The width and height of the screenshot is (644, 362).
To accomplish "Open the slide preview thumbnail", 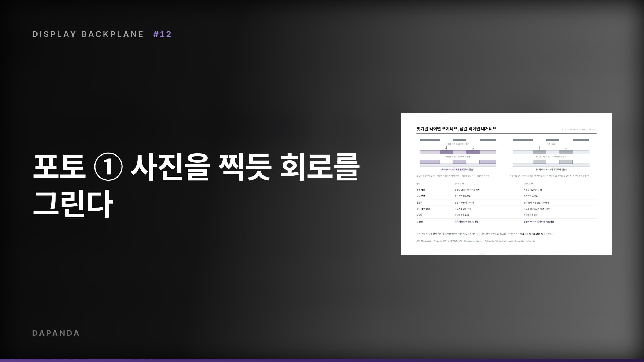I will pos(506,184).
